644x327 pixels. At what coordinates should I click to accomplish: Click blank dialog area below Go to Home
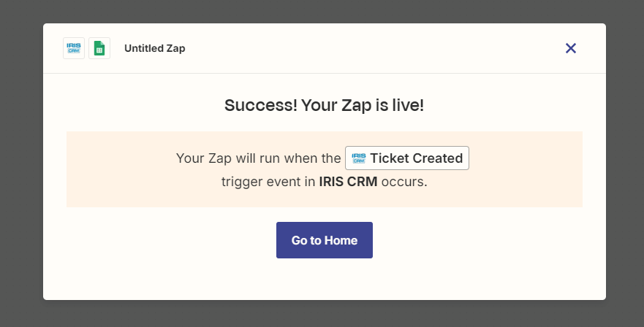click(325, 280)
